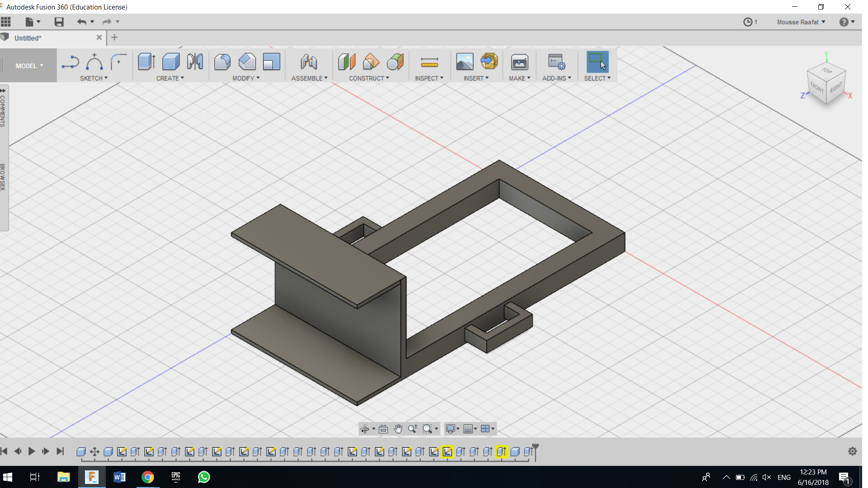
Task: Open the SKETCH menu
Action: coord(94,78)
